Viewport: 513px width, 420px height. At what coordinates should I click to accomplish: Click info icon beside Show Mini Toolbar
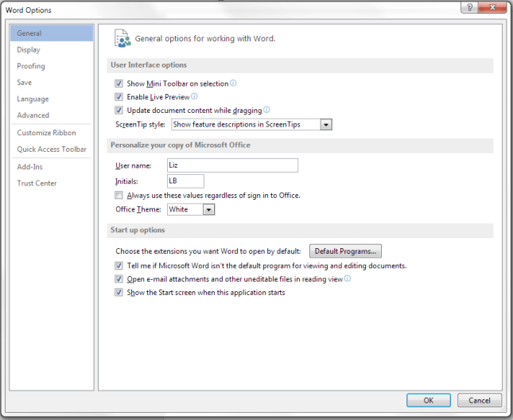coord(233,83)
